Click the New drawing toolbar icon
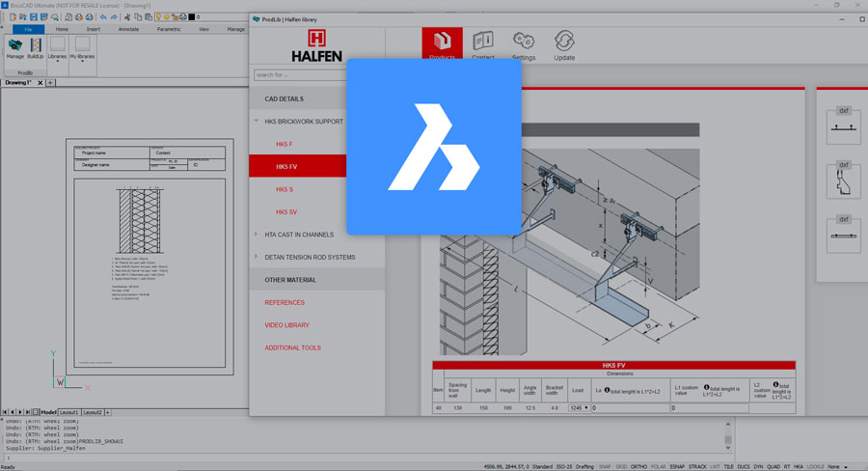This screenshot has width=868, height=471. [x=13, y=17]
